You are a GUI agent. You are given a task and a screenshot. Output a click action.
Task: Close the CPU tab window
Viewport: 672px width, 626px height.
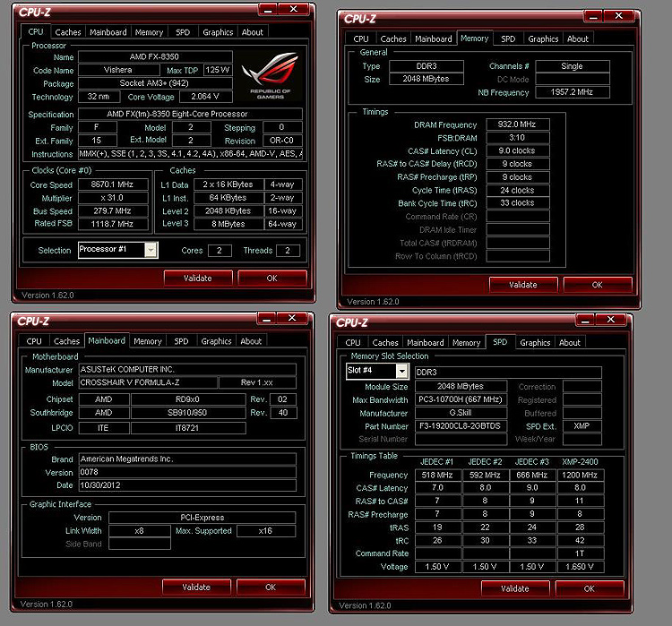click(x=294, y=10)
